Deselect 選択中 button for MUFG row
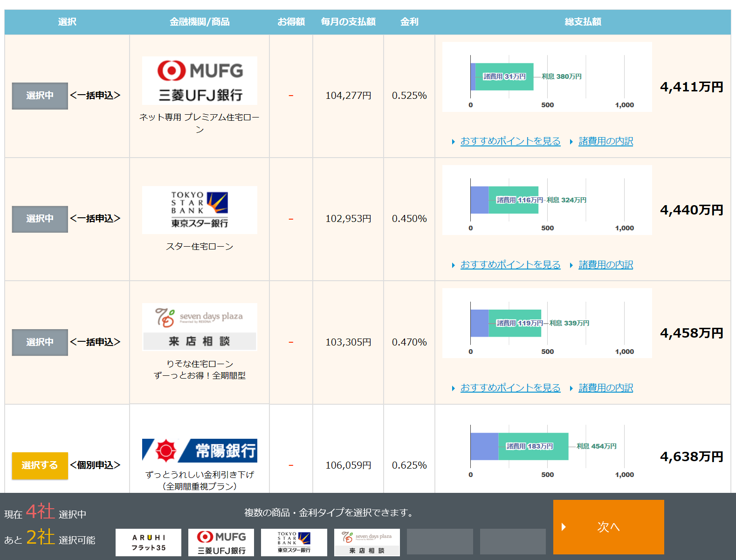736x560 pixels. point(40,96)
